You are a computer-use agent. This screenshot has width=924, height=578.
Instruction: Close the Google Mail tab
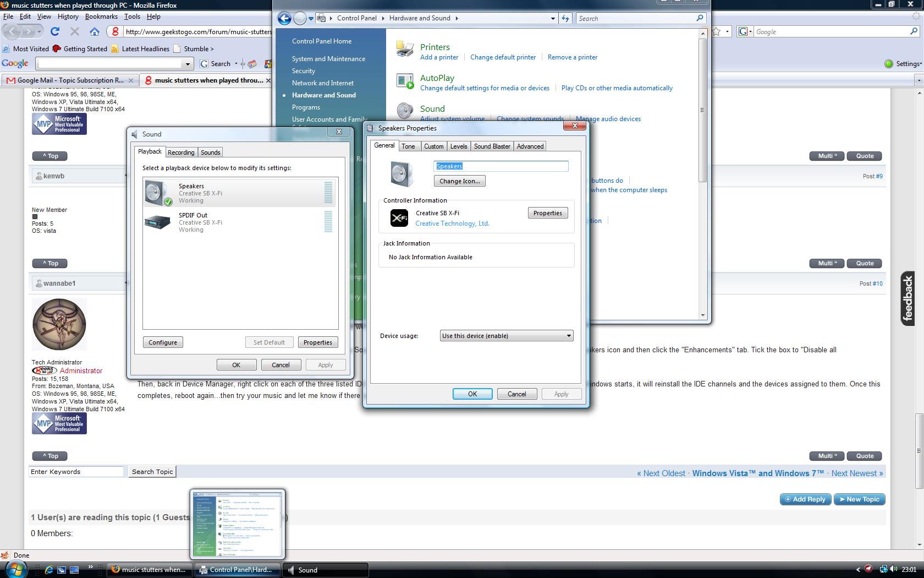coord(131,80)
